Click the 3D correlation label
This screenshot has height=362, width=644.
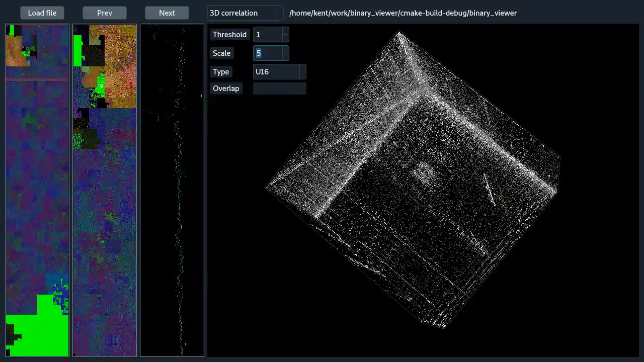pyautogui.click(x=233, y=13)
